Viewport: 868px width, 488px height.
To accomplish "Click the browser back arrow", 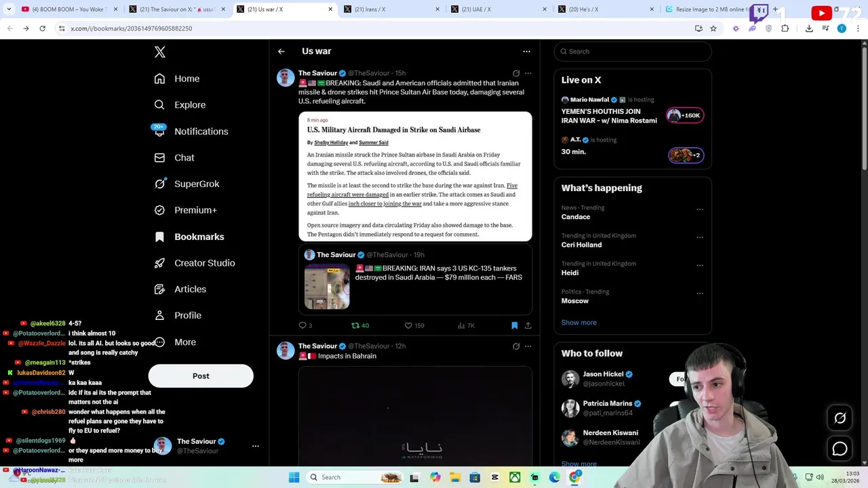I will point(9,28).
